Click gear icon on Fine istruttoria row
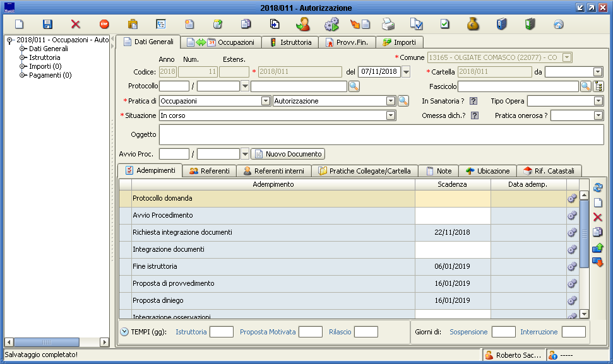613x364 pixels. point(572,266)
